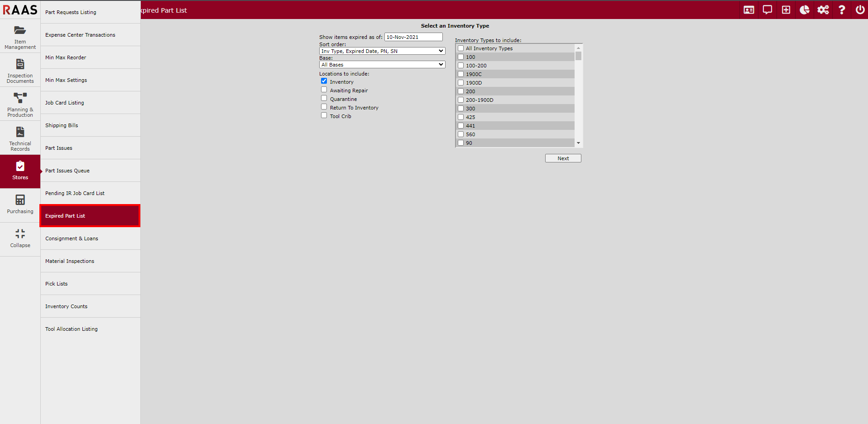The height and width of the screenshot is (424, 868).
Task: Click the expired as of date field
Action: pyautogui.click(x=413, y=37)
